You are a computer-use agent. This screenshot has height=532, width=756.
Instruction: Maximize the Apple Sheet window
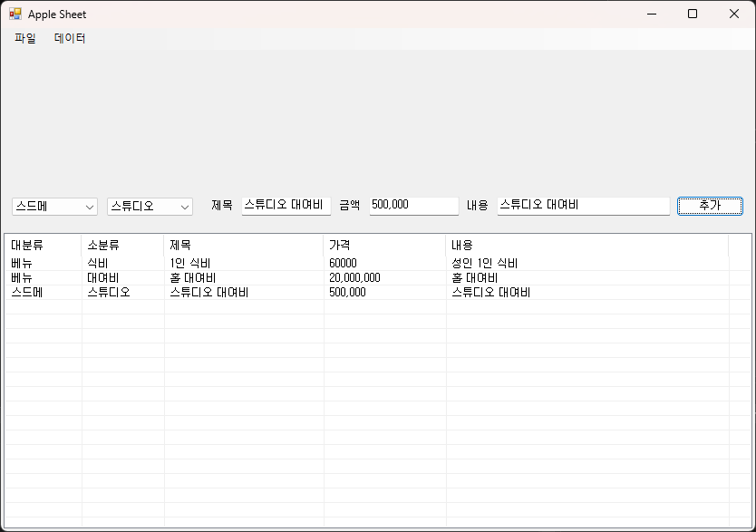pyautogui.click(x=693, y=14)
